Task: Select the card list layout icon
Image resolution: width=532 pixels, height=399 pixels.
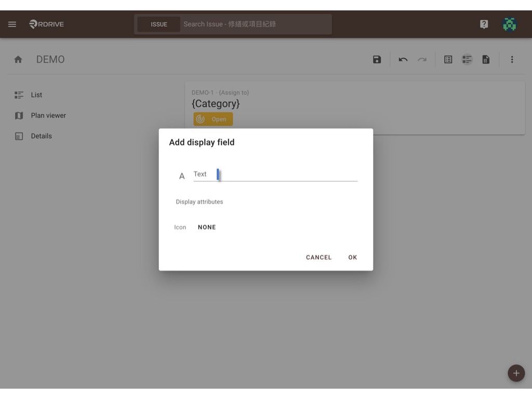Action: coord(467,60)
